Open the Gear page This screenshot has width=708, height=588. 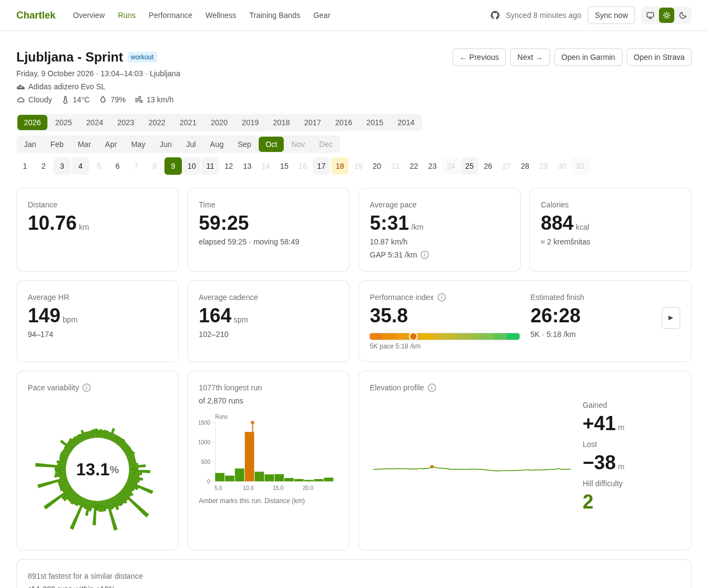pos(322,15)
